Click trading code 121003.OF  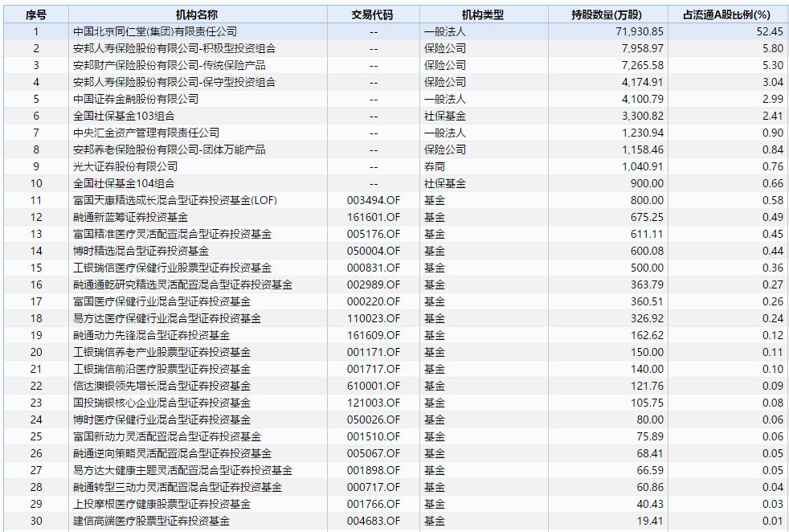[374, 403]
